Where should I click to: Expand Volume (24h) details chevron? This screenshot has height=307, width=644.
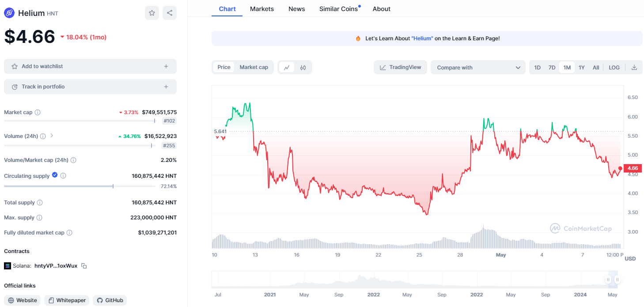point(52,136)
